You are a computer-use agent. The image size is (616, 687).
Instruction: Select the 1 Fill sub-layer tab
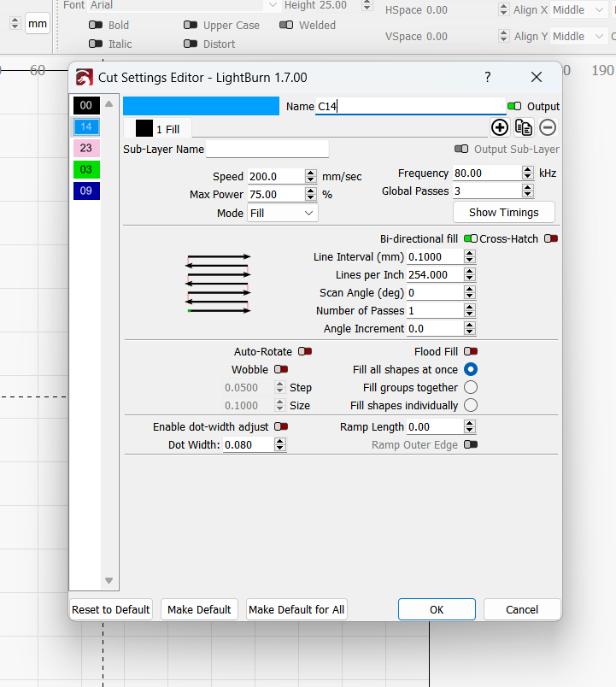click(x=158, y=129)
